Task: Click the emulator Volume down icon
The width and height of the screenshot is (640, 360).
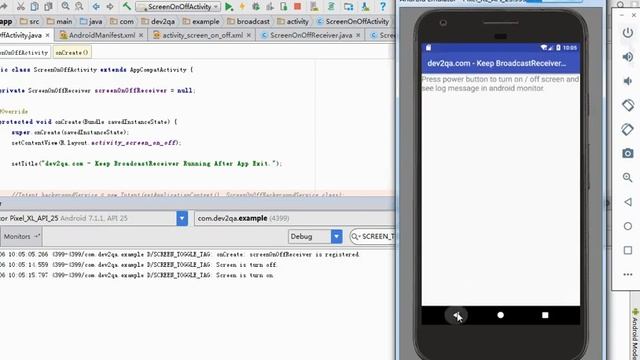Action: point(628,81)
